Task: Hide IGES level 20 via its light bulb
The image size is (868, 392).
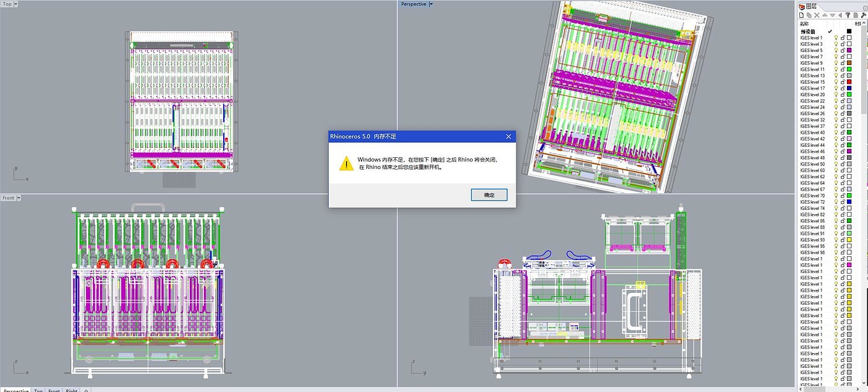Action: tap(836, 95)
